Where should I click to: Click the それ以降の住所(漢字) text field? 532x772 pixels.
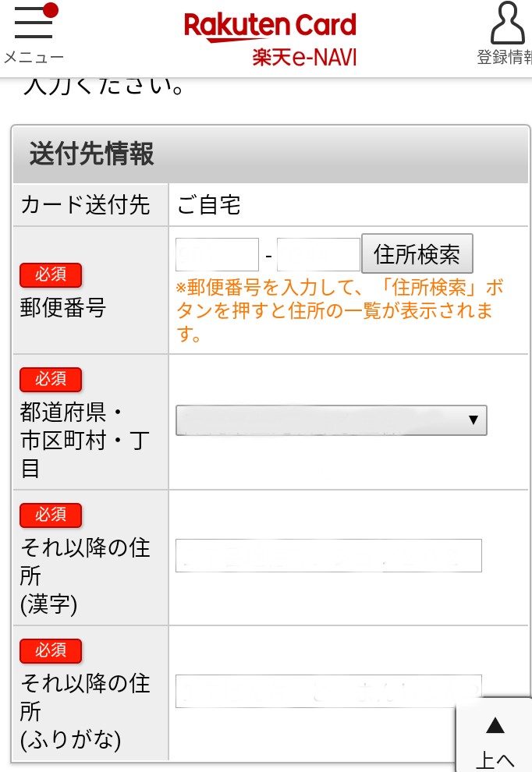(328, 555)
